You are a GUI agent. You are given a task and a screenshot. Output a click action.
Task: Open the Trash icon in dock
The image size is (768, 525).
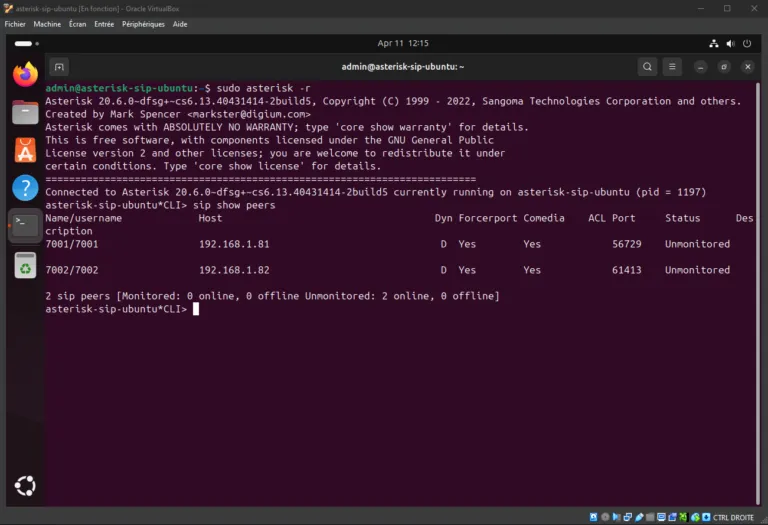25,265
